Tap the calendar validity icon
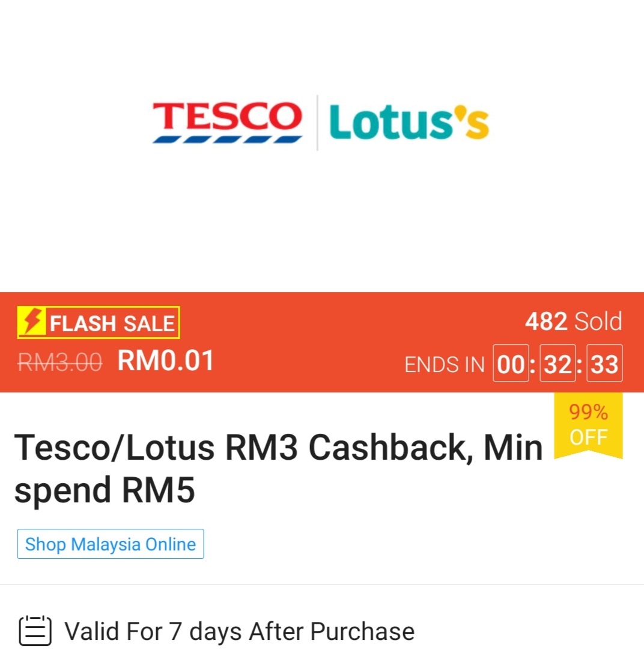 pyautogui.click(x=35, y=632)
